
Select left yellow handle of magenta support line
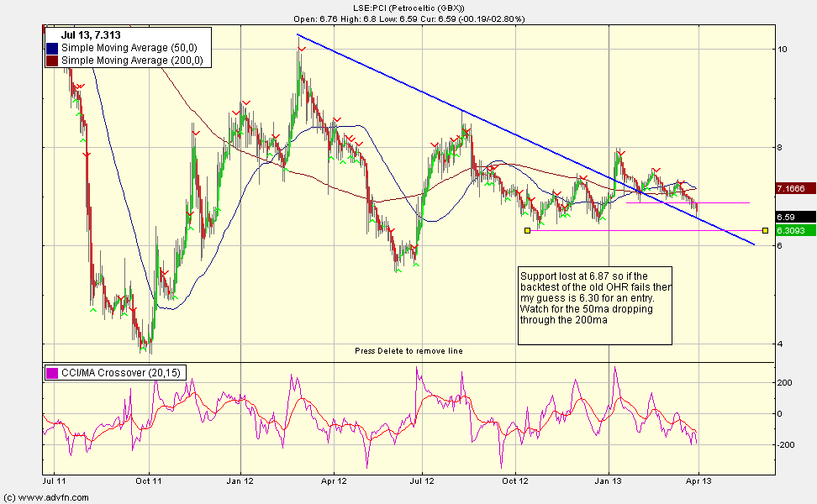point(527,230)
